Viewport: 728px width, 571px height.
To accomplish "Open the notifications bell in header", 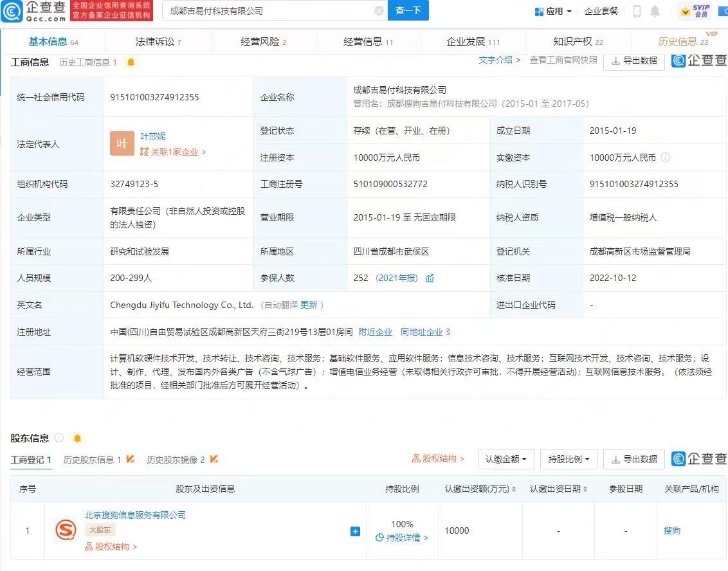I will (x=655, y=11).
